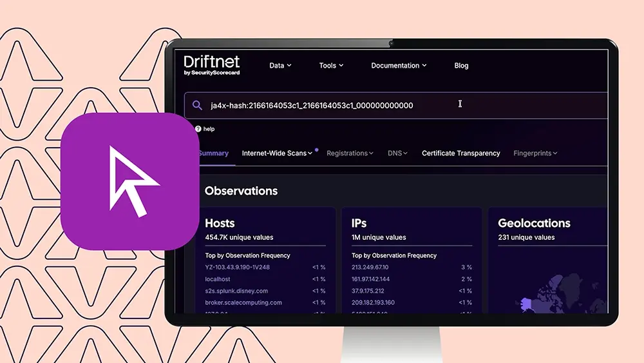Click '454.7K unique values' text
Viewport: 644px width, 363px height.
[x=239, y=237]
